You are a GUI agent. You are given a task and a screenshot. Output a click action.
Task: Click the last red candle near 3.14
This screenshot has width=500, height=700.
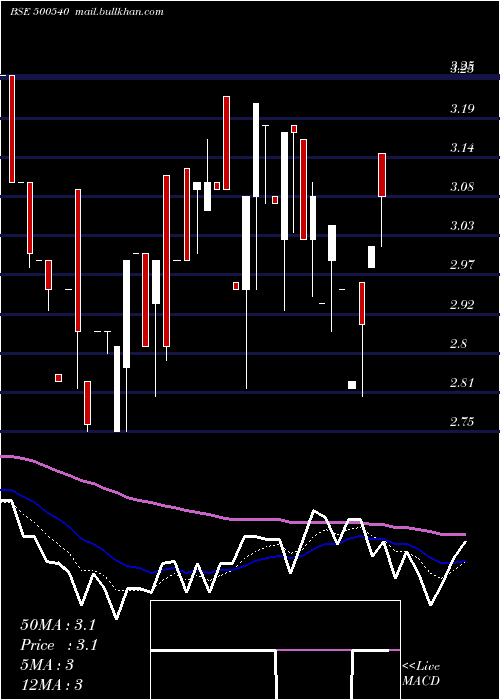coord(382,175)
